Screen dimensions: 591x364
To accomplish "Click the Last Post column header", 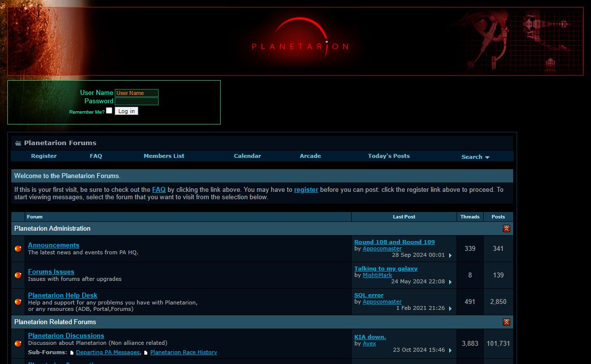I will pos(404,216).
